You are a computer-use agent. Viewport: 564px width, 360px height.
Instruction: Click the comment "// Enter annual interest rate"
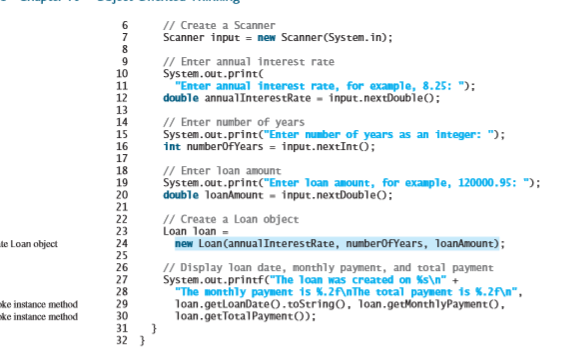(x=249, y=62)
